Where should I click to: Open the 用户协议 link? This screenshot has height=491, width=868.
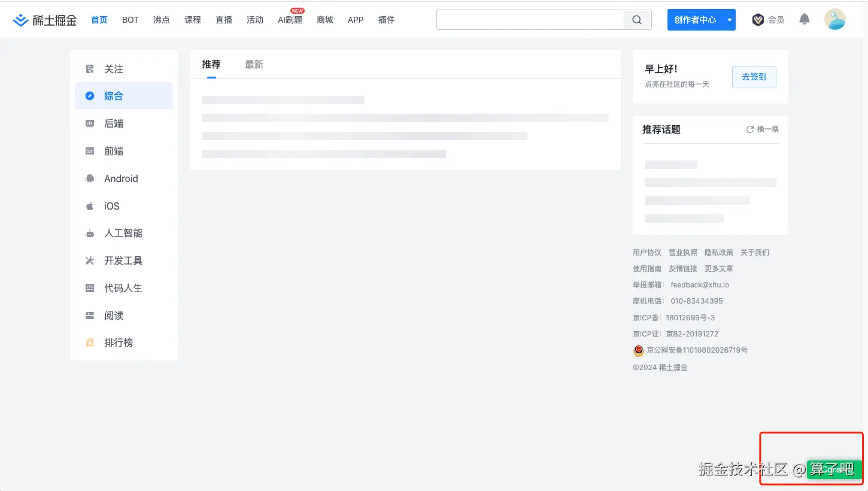click(x=647, y=253)
